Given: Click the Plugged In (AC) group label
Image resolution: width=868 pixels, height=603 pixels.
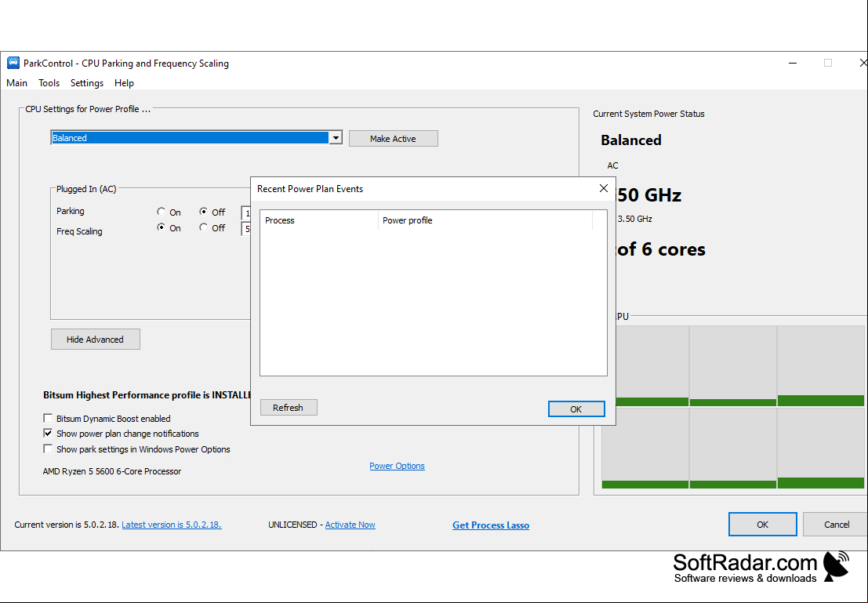Looking at the screenshot, I should click(86, 189).
